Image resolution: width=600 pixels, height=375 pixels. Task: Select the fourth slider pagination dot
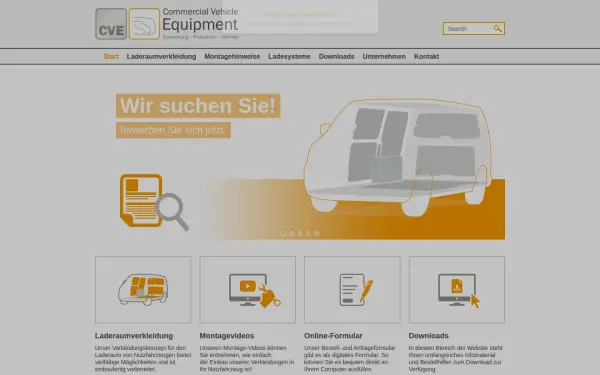coord(308,233)
